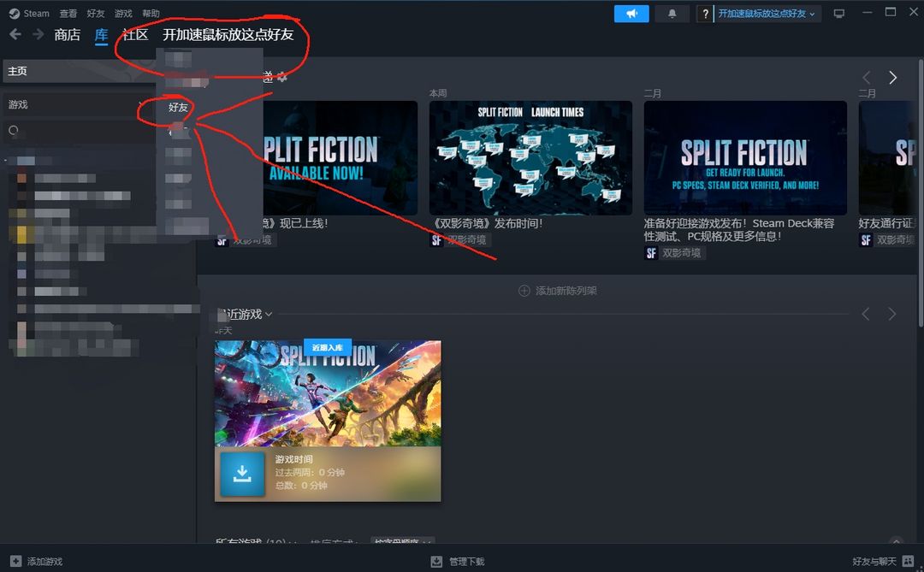Expand the account name dropdown beside the help button
Viewport: 924px width, 572px height.
[x=766, y=14]
